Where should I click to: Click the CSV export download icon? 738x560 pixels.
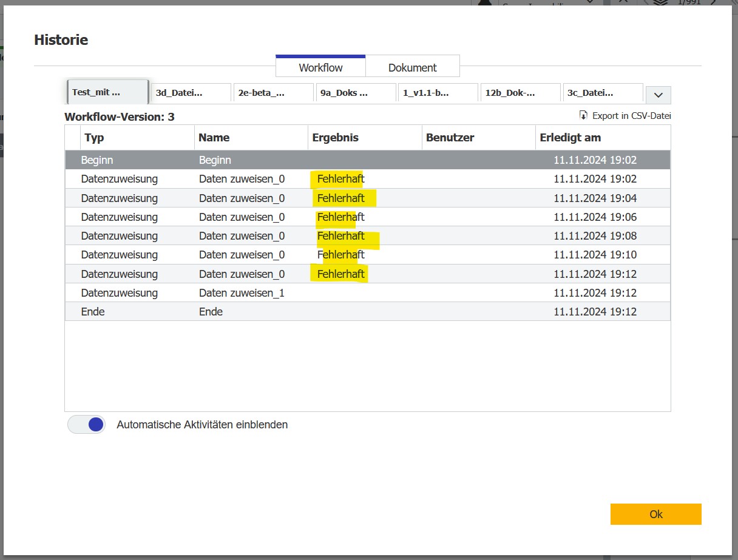click(584, 115)
